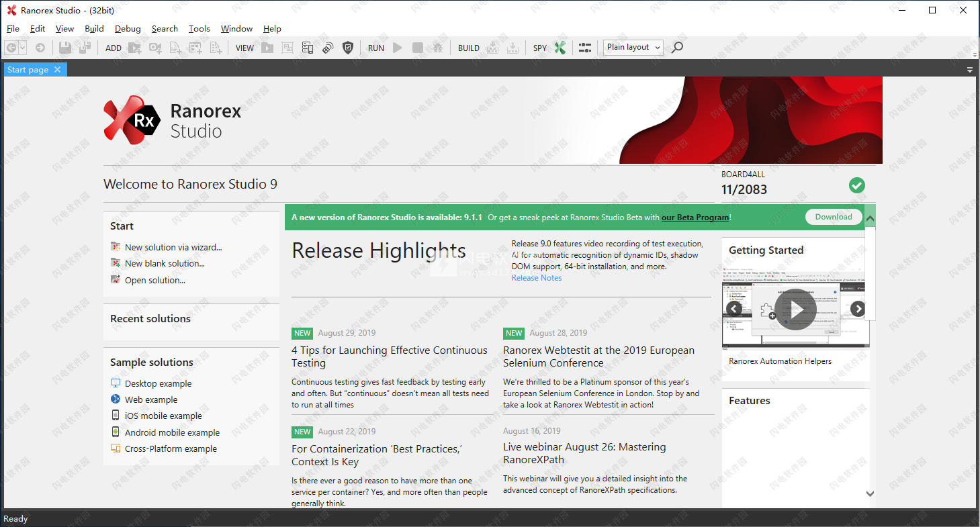Click the Save floppy disk icon
This screenshot has height=527, width=980.
pos(65,48)
